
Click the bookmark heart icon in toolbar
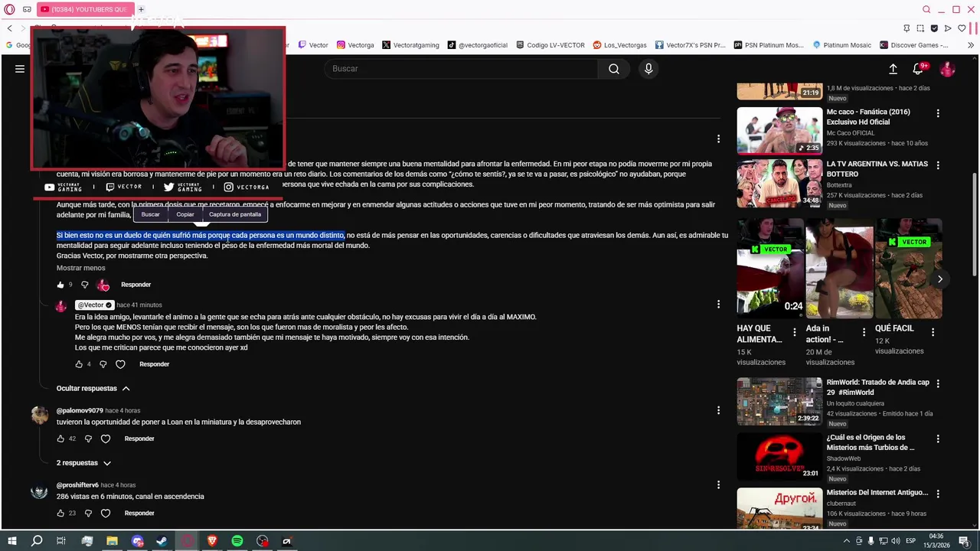962,28
